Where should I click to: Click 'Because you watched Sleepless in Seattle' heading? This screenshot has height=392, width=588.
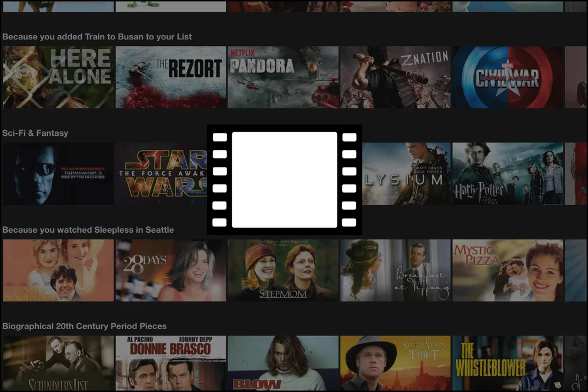(88, 230)
